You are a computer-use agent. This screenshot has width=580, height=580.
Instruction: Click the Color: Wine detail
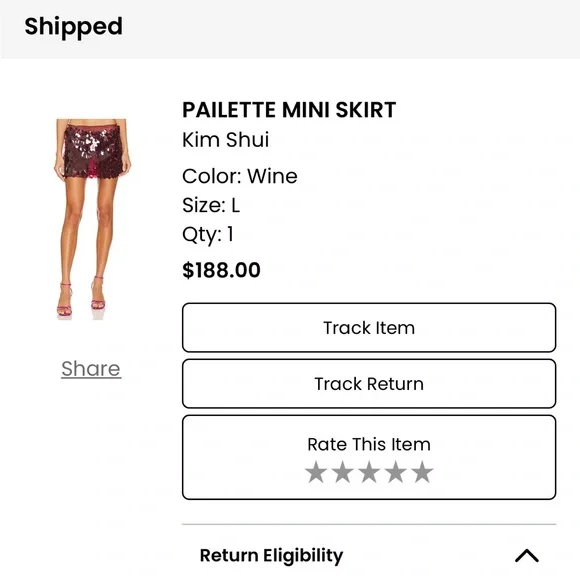click(x=240, y=176)
